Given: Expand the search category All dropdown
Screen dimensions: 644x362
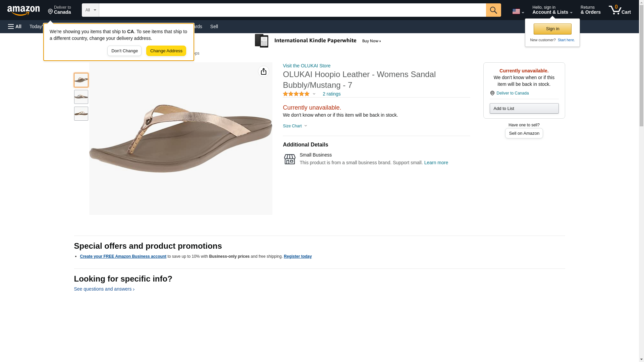Looking at the screenshot, I should point(90,10).
